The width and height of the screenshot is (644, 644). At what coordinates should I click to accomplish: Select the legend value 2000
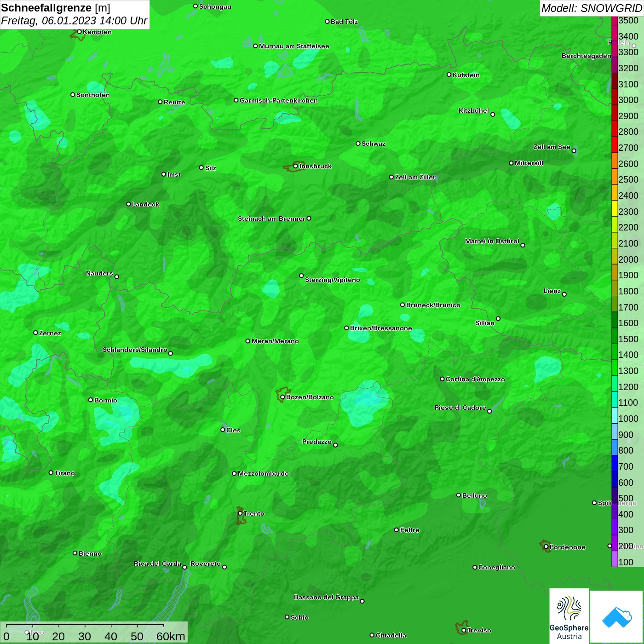coord(628,259)
